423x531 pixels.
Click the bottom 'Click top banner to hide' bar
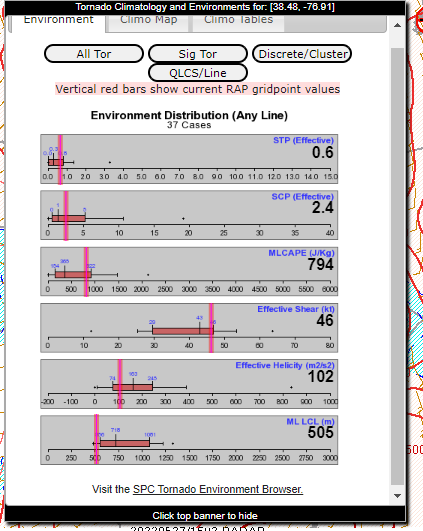click(205, 515)
